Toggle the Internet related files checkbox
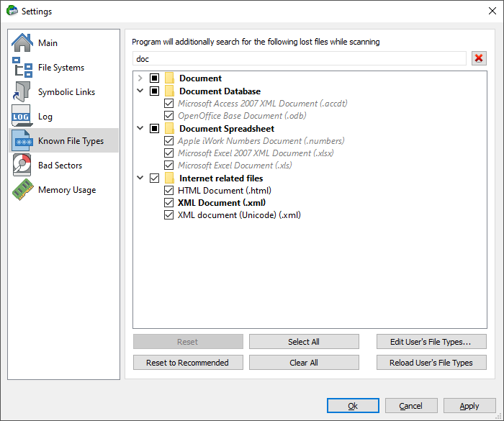Screen dimensions: 504x421 point(154,178)
